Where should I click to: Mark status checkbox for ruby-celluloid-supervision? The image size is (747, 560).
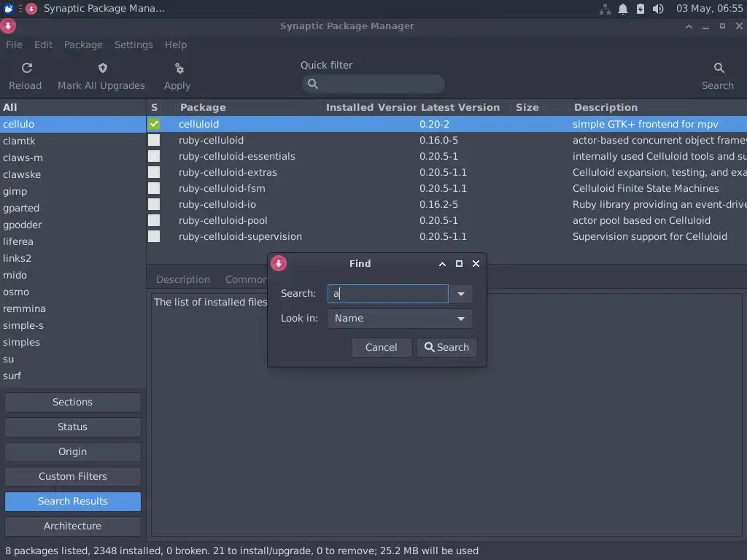tap(154, 236)
